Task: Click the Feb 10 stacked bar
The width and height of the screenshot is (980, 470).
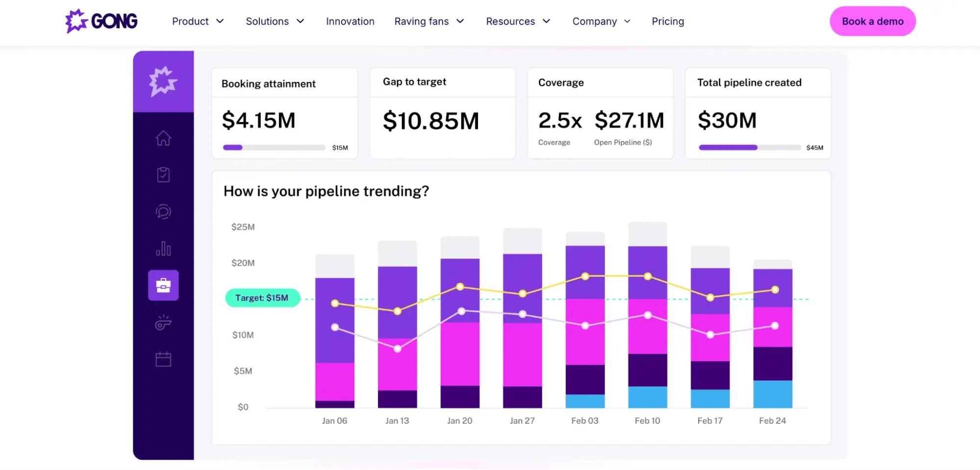Action: tap(648, 315)
